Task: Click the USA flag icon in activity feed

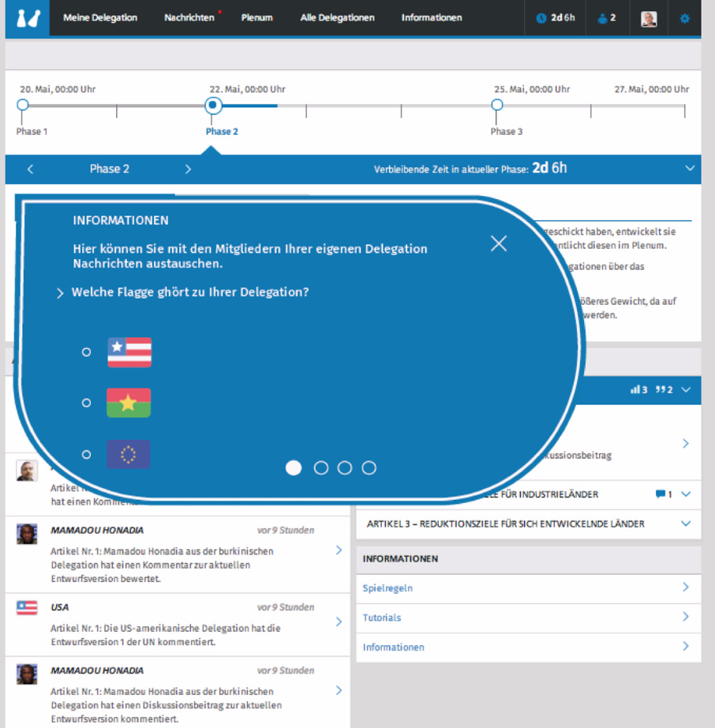Action: (27, 607)
